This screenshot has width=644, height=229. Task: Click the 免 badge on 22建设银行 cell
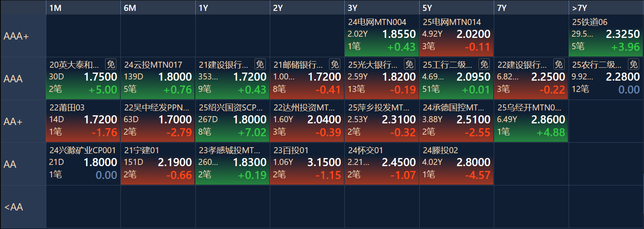559,64
